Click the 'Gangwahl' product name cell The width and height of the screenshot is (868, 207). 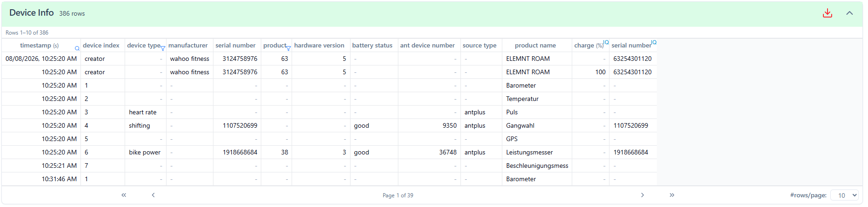tap(537, 125)
